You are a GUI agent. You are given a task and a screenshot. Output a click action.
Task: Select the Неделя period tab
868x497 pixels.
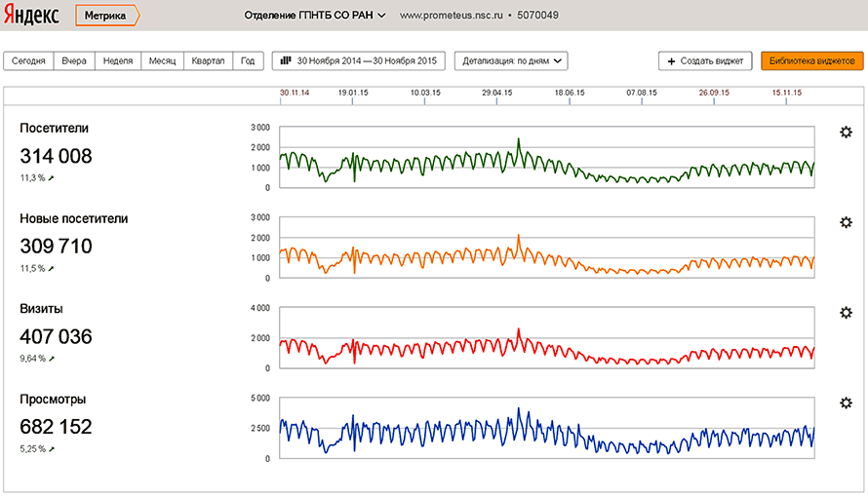point(118,60)
